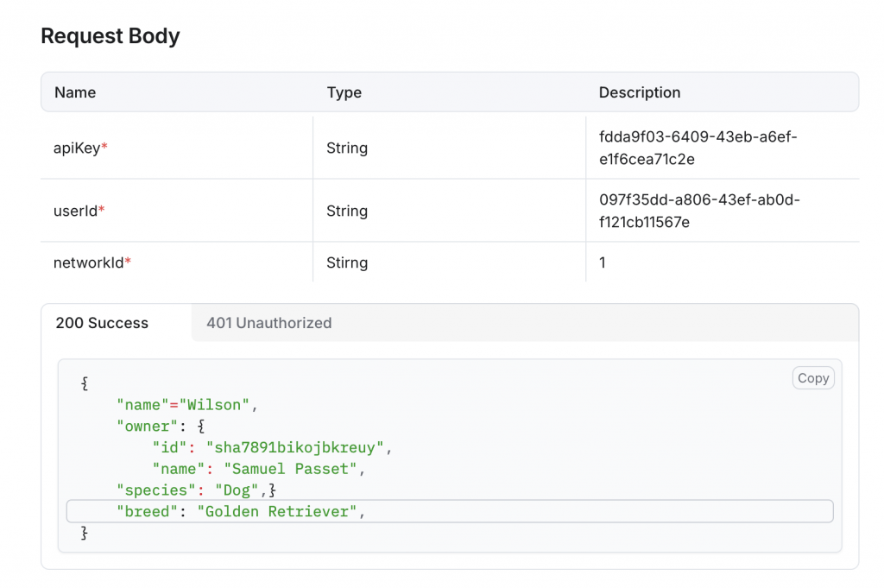The width and height of the screenshot is (884, 588).
Task: Click the Request Body heading
Action: (x=110, y=36)
